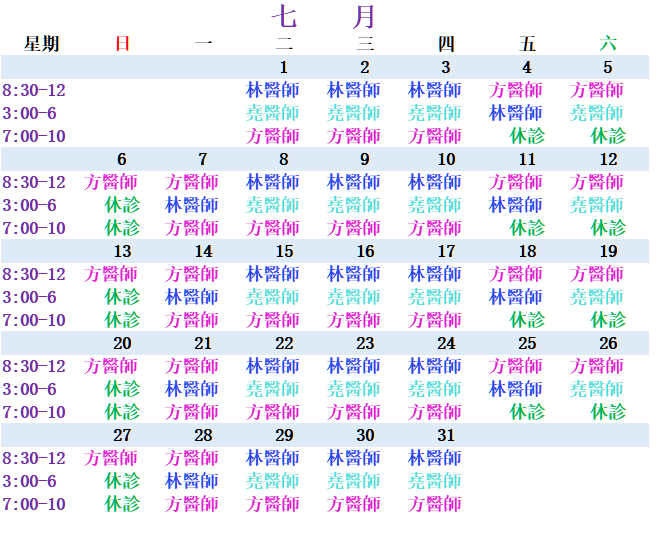This screenshot has width=658, height=540.
Task: Click 8:30-12 label in first week
Action: [x=34, y=90]
